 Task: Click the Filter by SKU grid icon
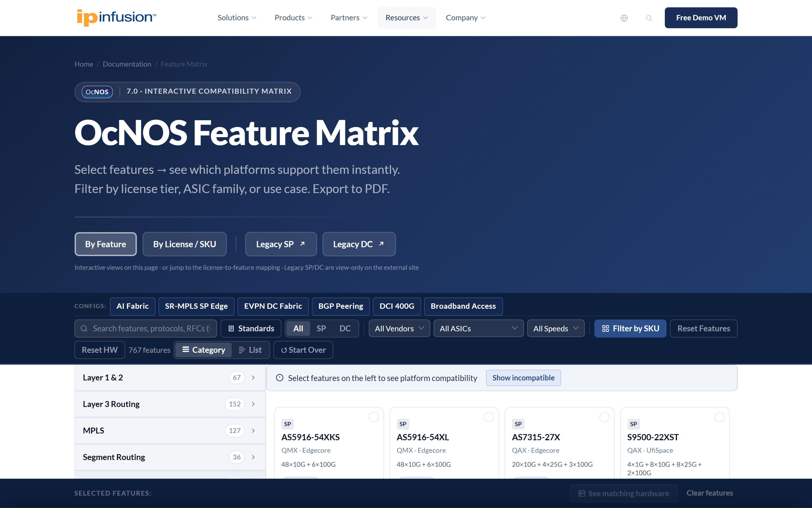(605, 329)
